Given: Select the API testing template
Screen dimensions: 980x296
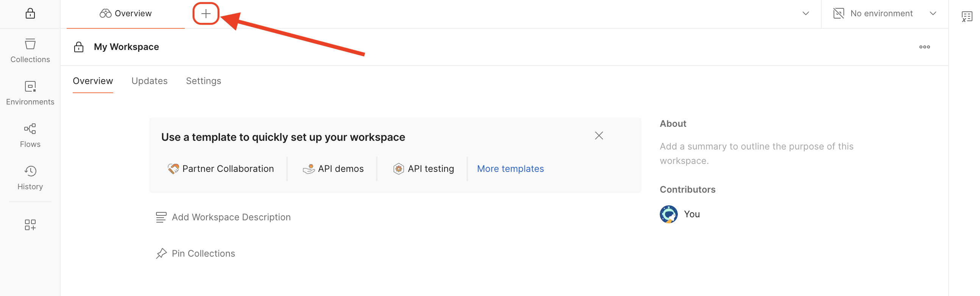Looking at the screenshot, I should pyautogui.click(x=423, y=168).
